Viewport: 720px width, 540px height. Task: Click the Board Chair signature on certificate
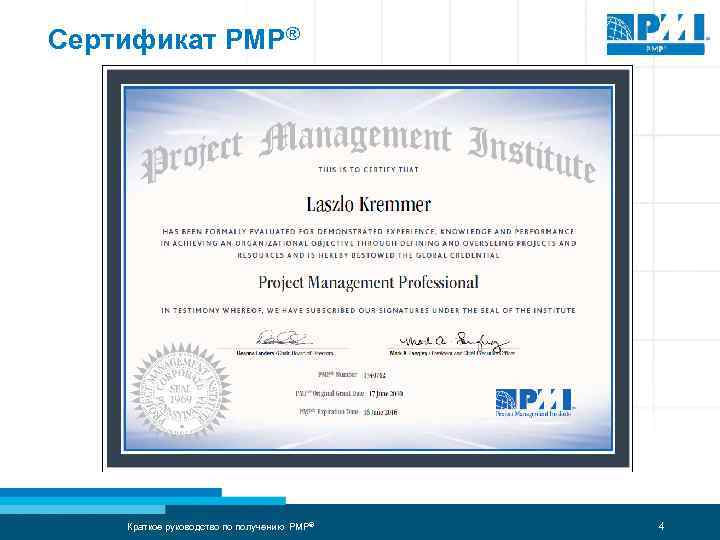284,338
